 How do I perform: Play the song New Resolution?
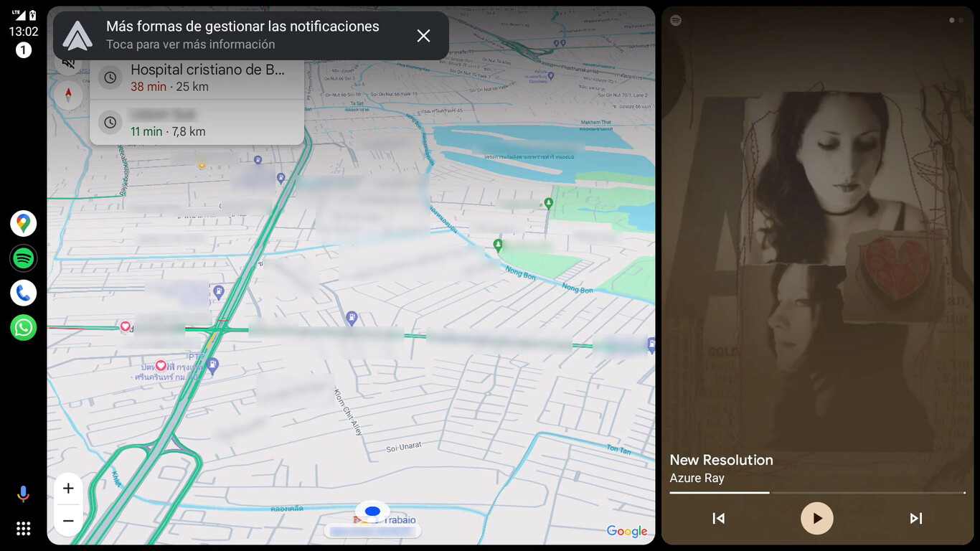click(817, 519)
